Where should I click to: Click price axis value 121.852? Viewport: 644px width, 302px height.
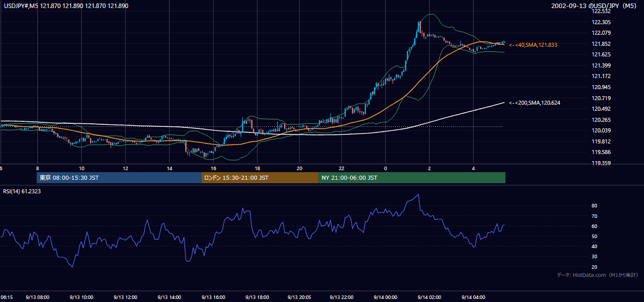click(x=602, y=44)
